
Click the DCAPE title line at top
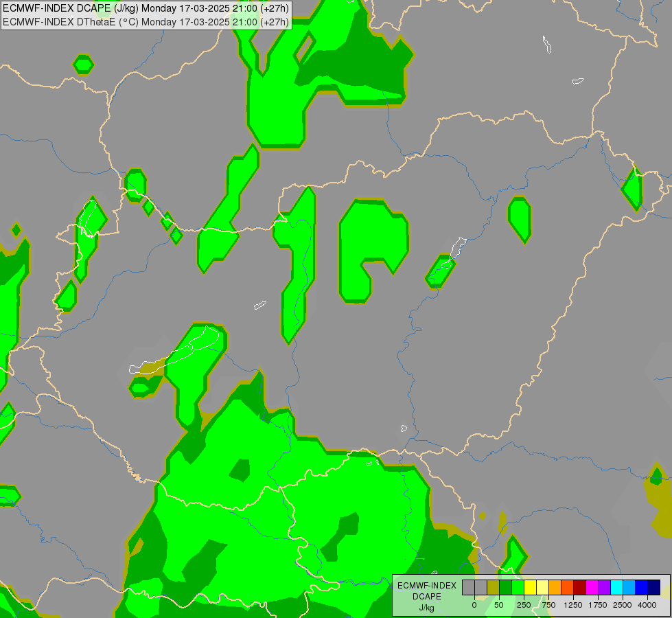coord(146,8)
